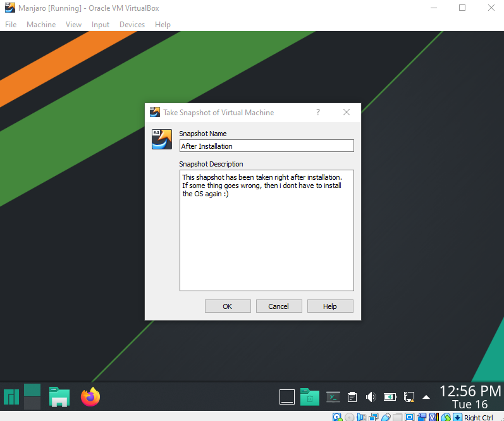Close the Take Snapshot dialog
This screenshot has width=504, height=421.
[x=347, y=112]
